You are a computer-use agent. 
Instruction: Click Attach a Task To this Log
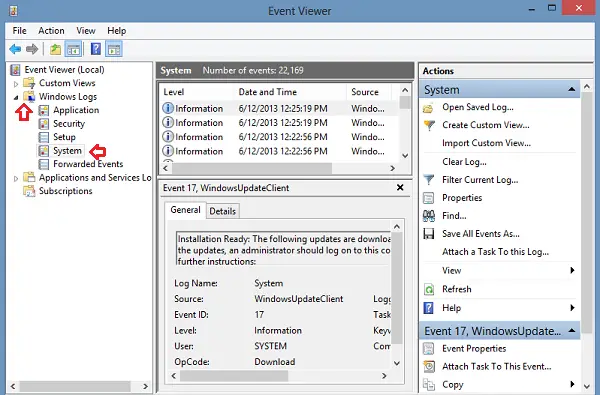pos(496,252)
